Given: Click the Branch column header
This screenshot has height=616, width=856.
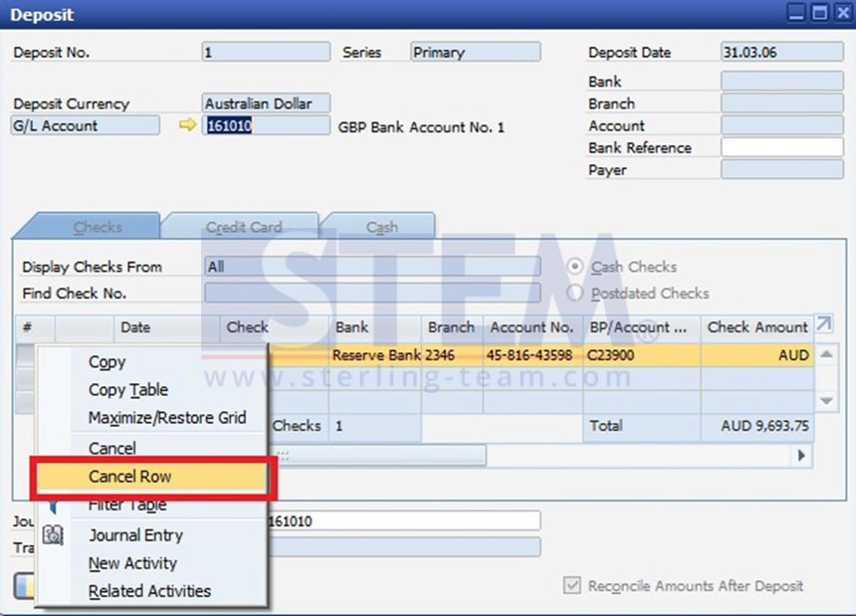Looking at the screenshot, I should pos(452,327).
